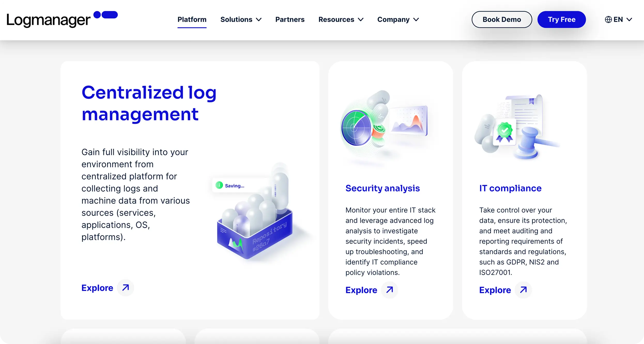This screenshot has height=344, width=644.
Task: Click arrow icon under Security analysis
Action: (390, 290)
